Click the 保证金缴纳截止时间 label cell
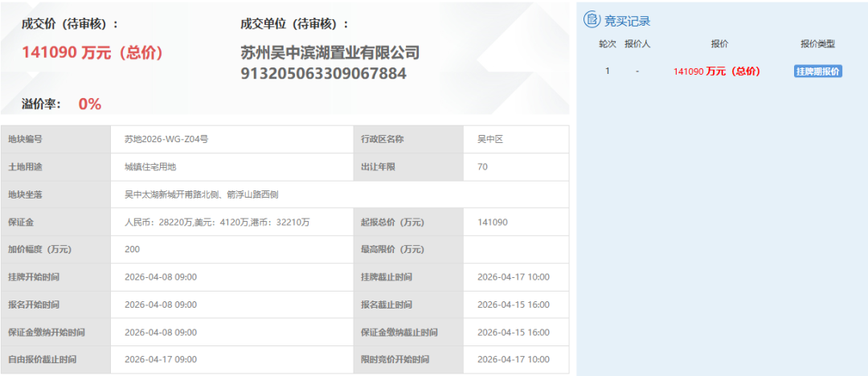The width and height of the screenshot is (868, 376). [408, 333]
